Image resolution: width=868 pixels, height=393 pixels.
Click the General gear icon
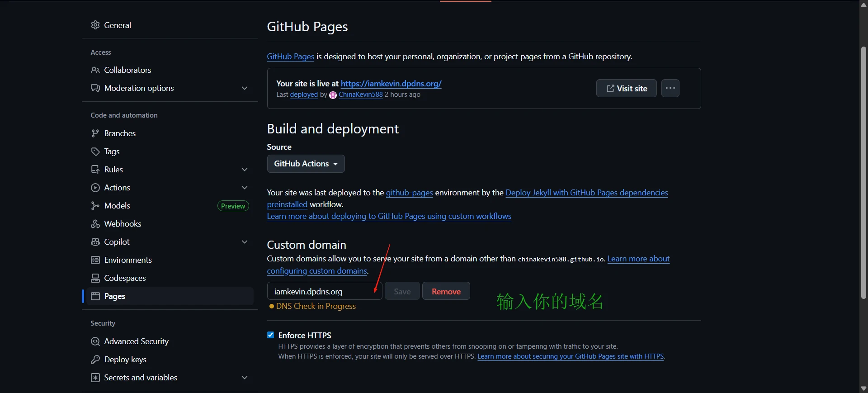click(95, 25)
